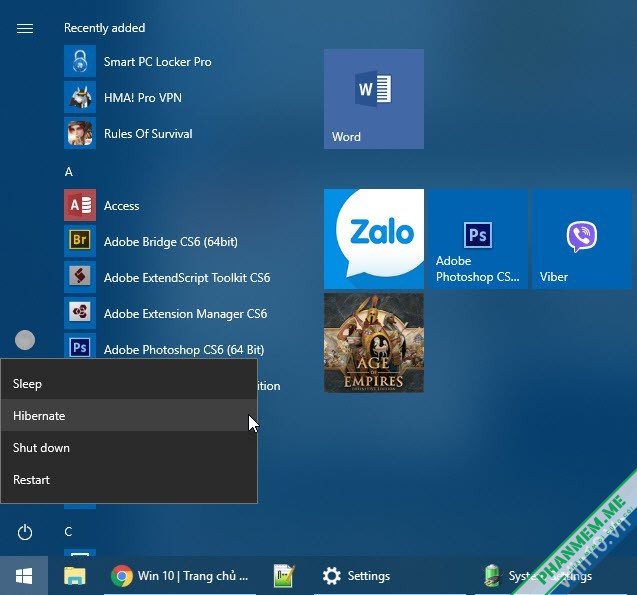Click the Recently added header
Image resolution: width=637 pixels, height=595 pixels.
click(x=104, y=28)
